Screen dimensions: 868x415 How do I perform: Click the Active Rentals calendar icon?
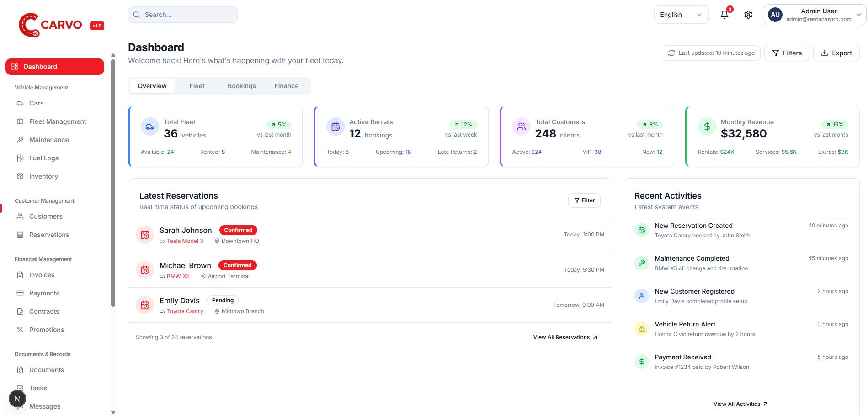coord(335,127)
